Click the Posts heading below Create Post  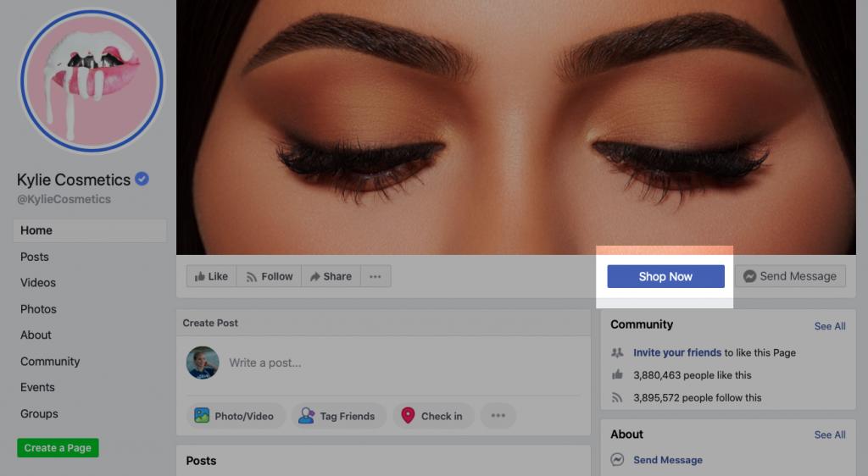[201, 461]
